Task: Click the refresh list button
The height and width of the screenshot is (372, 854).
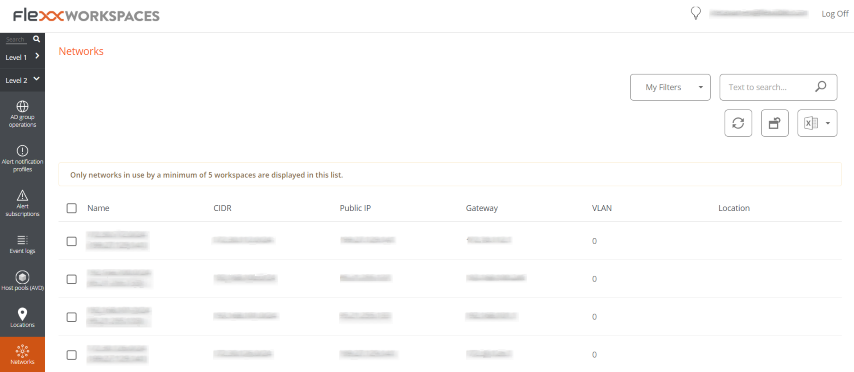Action: pos(738,123)
